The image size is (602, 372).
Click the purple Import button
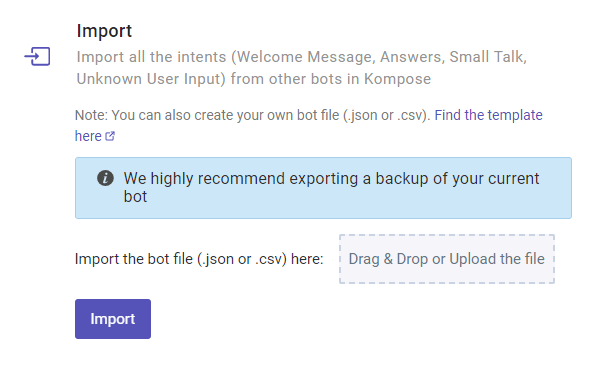(113, 319)
